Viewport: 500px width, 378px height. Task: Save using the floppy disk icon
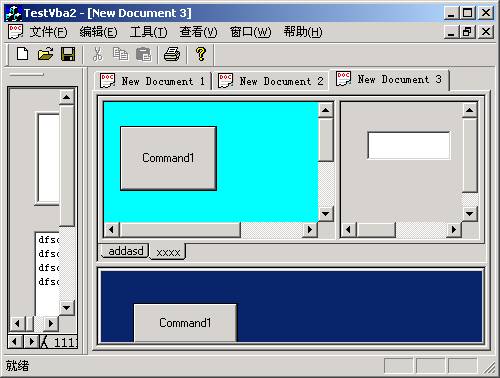68,54
